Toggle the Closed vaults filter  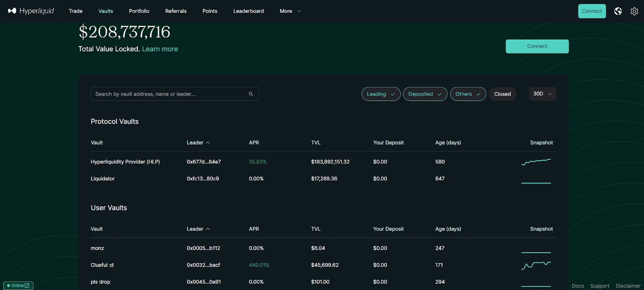502,94
